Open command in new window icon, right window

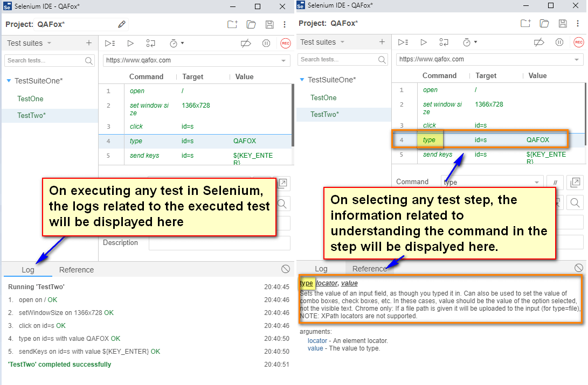click(x=575, y=183)
